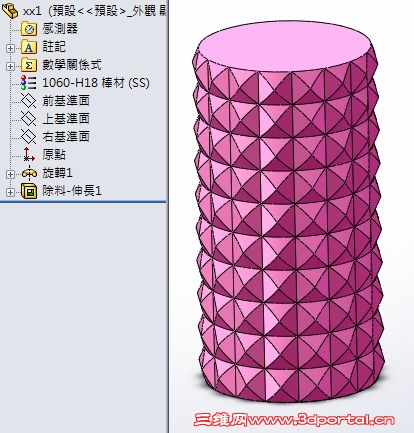Select the 原點 origin icon
The image size is (414, 433).
29,155
